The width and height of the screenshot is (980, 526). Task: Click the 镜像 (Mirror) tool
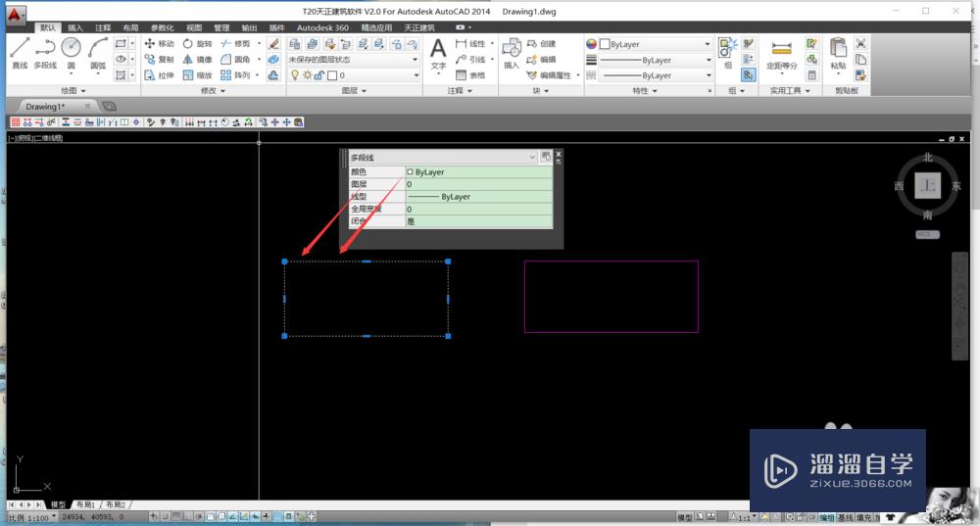[198, 60]
